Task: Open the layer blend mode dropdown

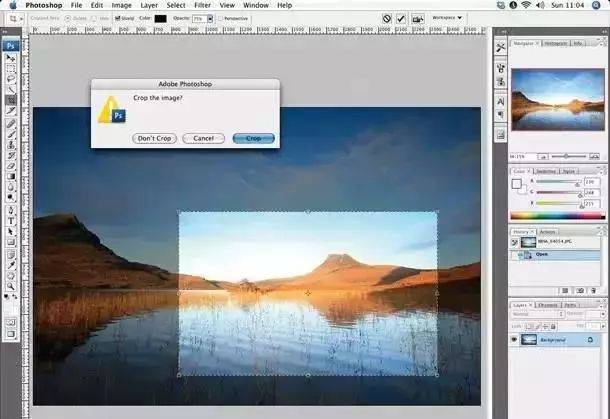Action: 536,314
